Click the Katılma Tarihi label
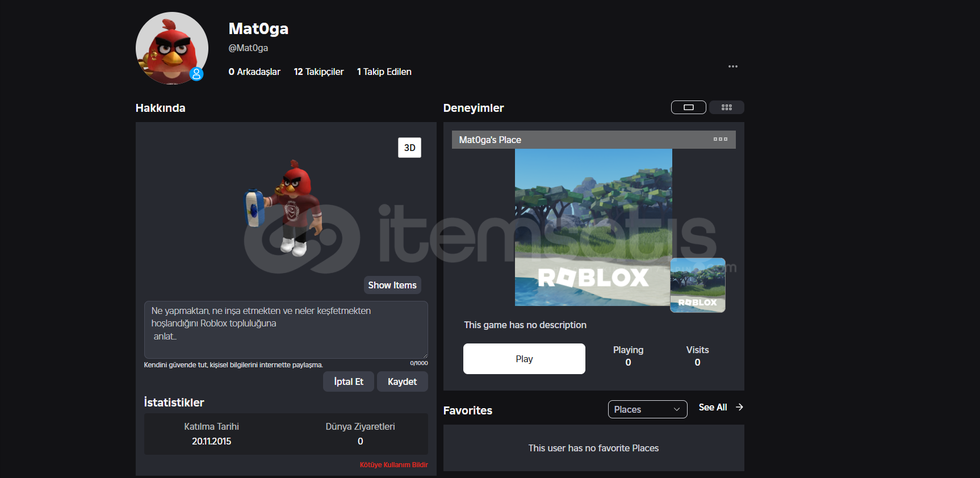The height and width of the screenshot is (478, 980). coord(211,426)
